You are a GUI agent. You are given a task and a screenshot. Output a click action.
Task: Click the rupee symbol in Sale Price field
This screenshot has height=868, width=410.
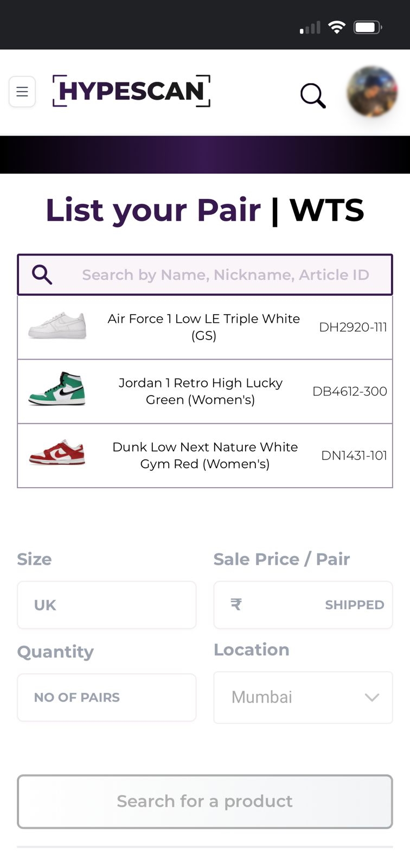(236, 604)
